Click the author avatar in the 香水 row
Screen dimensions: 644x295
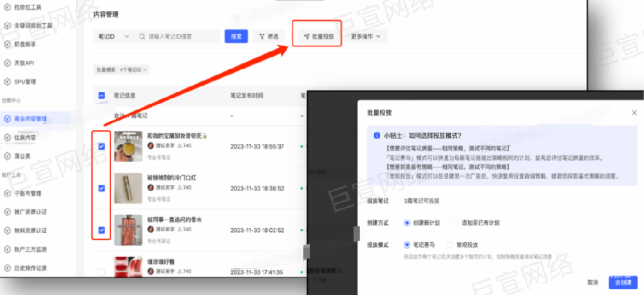150,229
